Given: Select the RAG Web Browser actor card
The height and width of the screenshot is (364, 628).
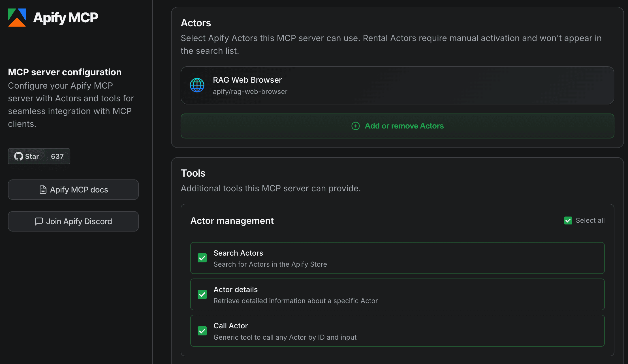Looking at the screenshot, I should [396, 85].
